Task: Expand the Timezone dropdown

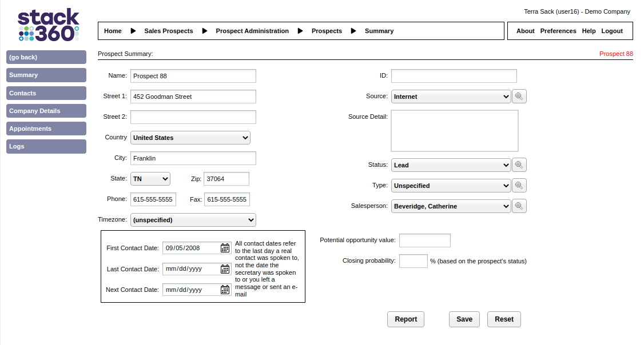Action: click(x=193, y=220)
